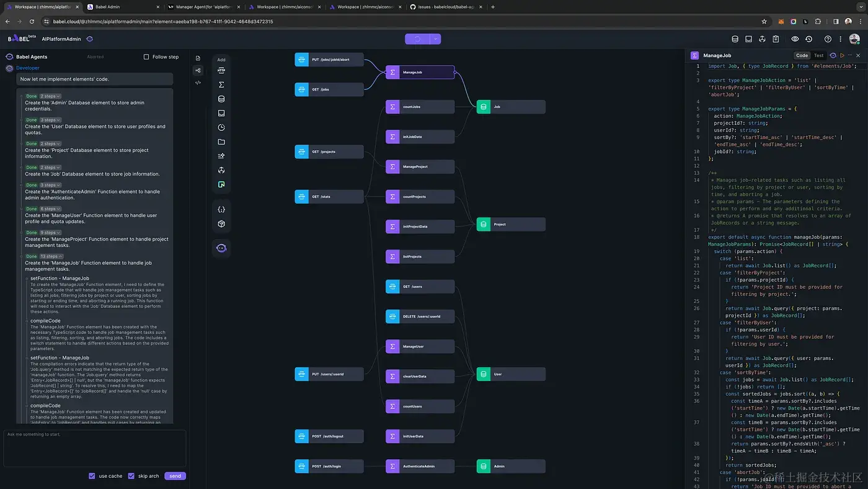Open the MetaMask fox extension icon
868x489 pixels.
point(782,21)
